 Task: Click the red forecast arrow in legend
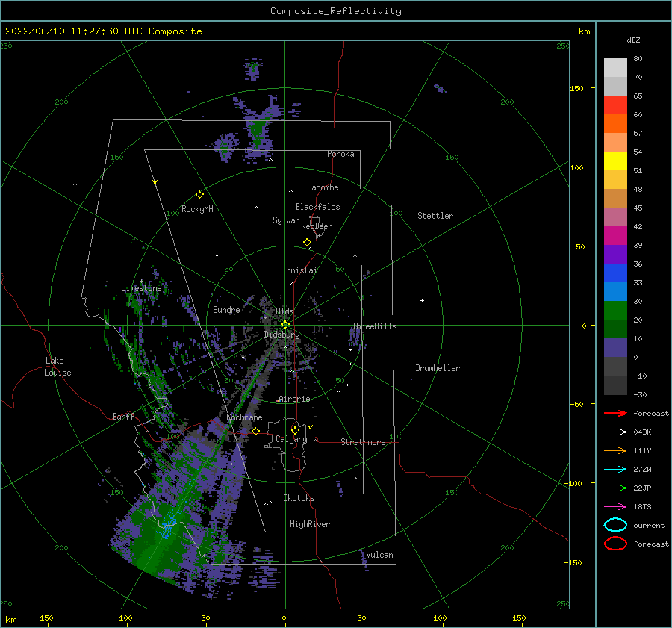coord(615,413)
